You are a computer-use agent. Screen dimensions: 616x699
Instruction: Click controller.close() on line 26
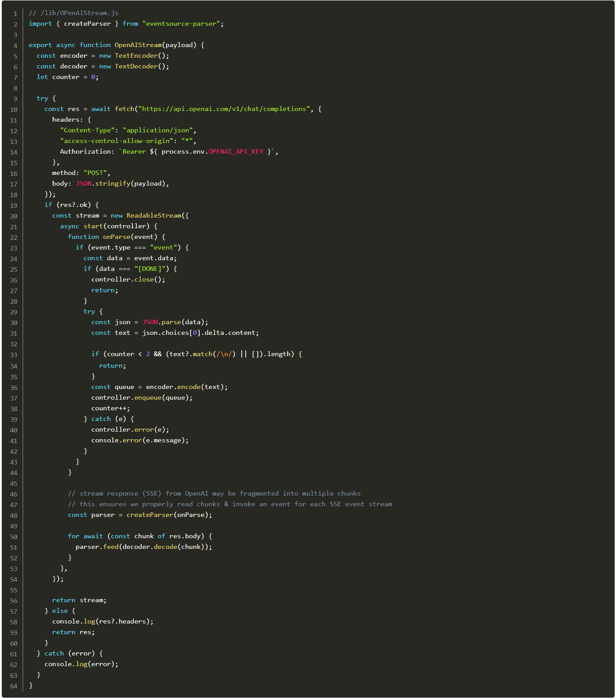pos(126,279)
